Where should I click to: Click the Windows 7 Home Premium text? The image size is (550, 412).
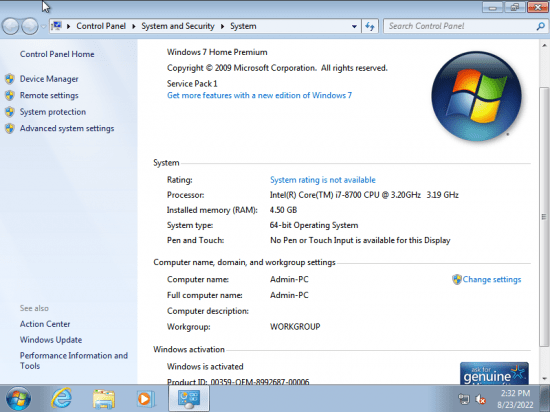tap(217, 52)
